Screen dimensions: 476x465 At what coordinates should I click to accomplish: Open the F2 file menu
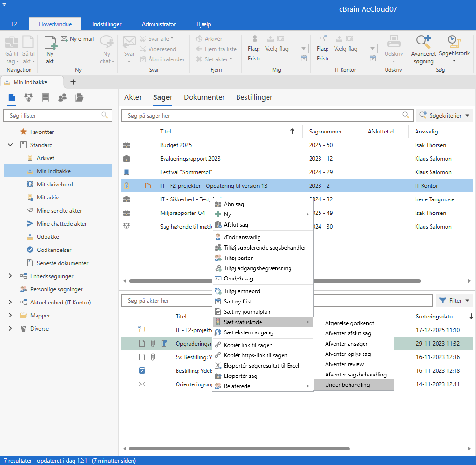[x=14, y=24]
